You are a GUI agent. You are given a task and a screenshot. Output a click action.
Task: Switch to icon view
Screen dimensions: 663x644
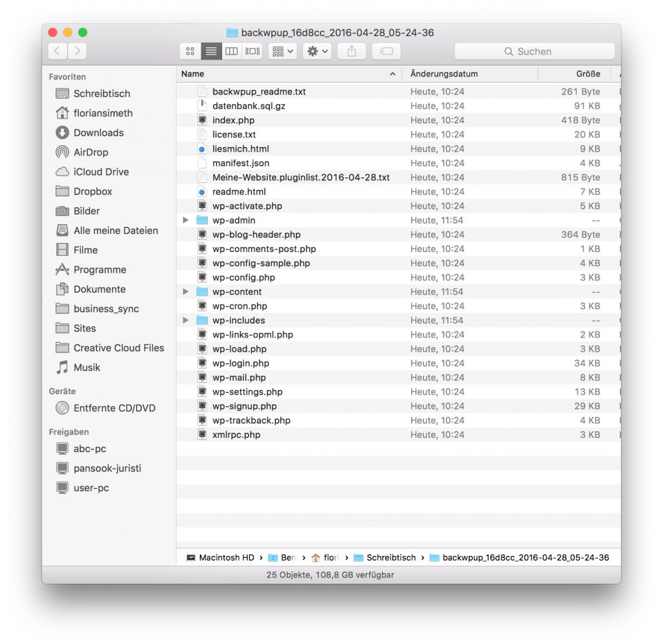click(x=190, y=51)
